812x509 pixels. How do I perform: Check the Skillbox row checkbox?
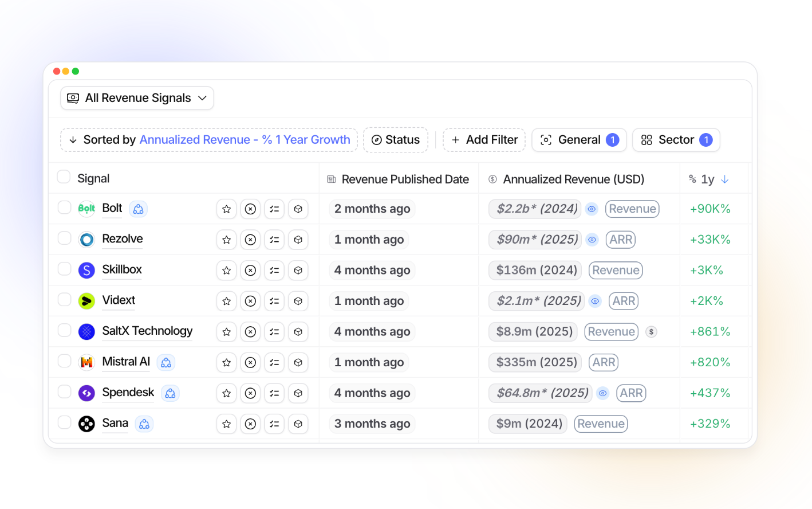tap(65, 269)
